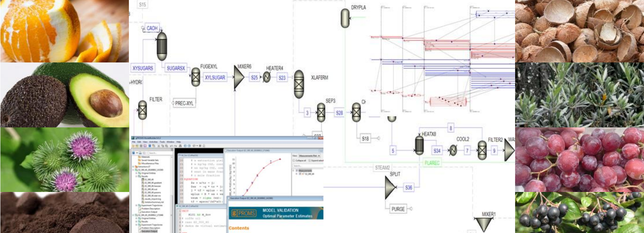Click the PURGE stream label
The width and height of the screenshot is (644, 233).
pyautogui.click(x=398, y=209)
